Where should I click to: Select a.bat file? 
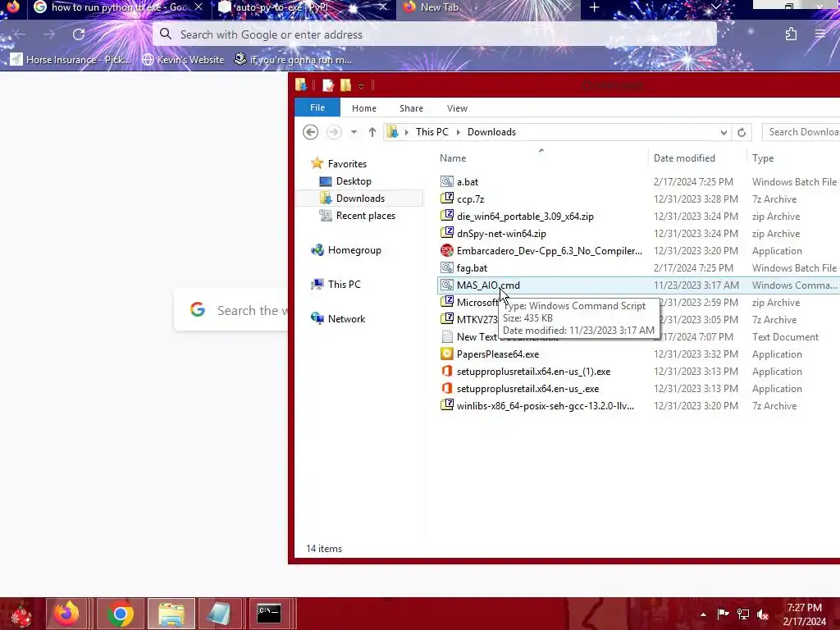click(x=467, y=181)
